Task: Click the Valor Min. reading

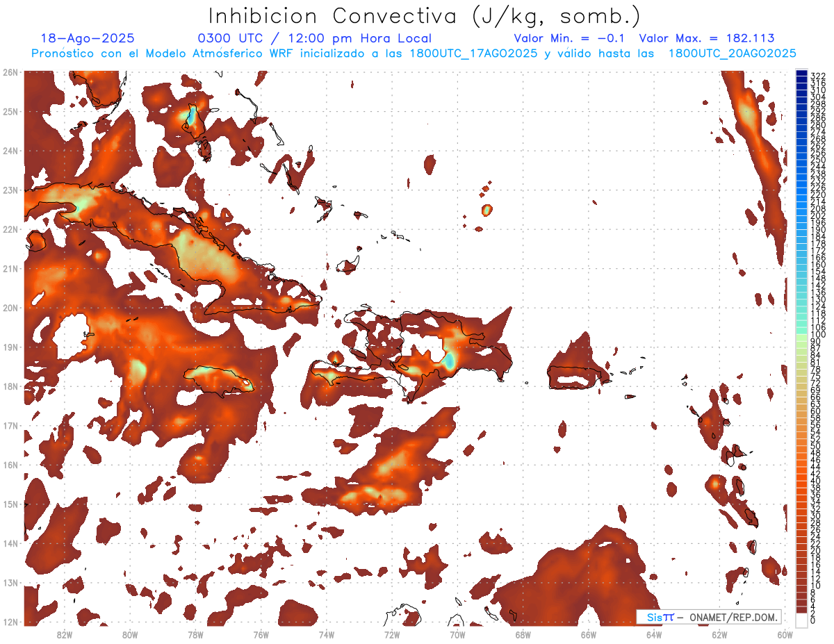Action: 569,39
